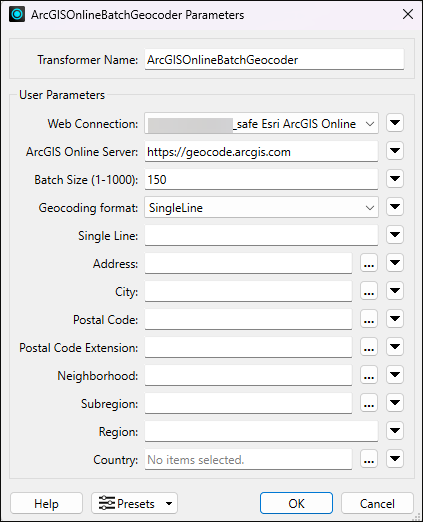This screenshot has height=522, width=423.
Task: Open ellipsis editor for Address field
Action: [x=369, y=263]
